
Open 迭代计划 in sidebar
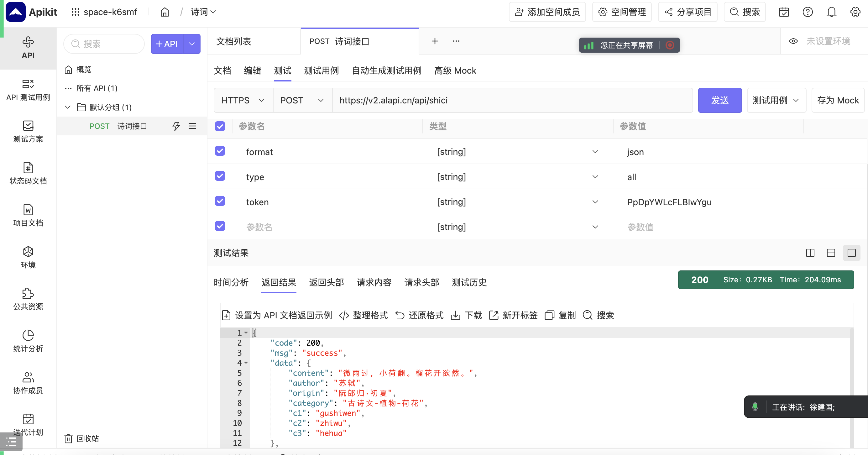click(x=28, y=425)
